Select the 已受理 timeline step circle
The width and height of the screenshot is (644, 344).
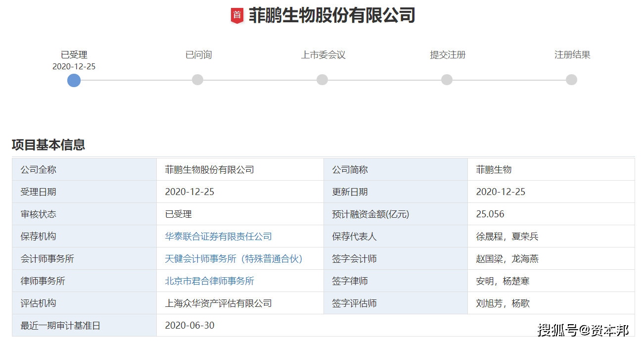pyautogui.click(x=74, y=80)
